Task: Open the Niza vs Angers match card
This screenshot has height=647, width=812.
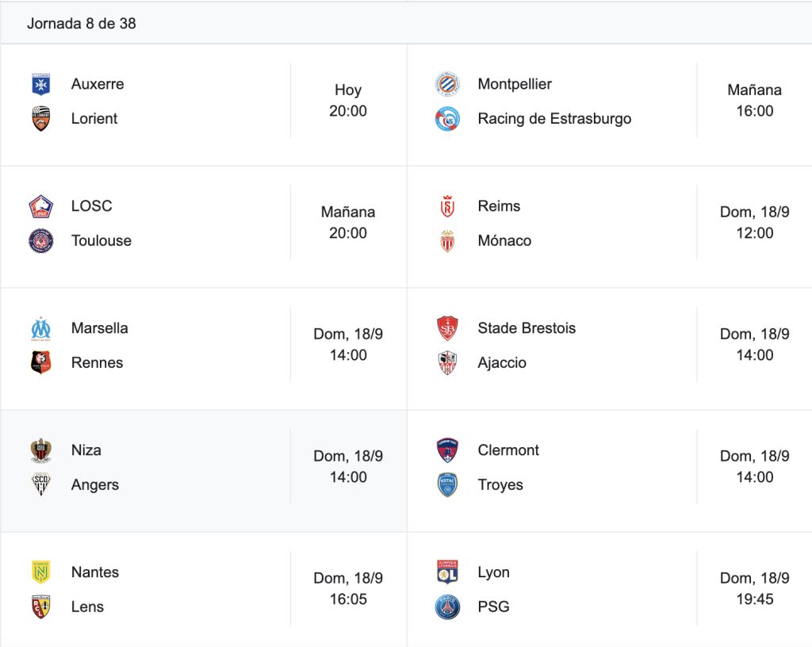Action: (204, 471)
